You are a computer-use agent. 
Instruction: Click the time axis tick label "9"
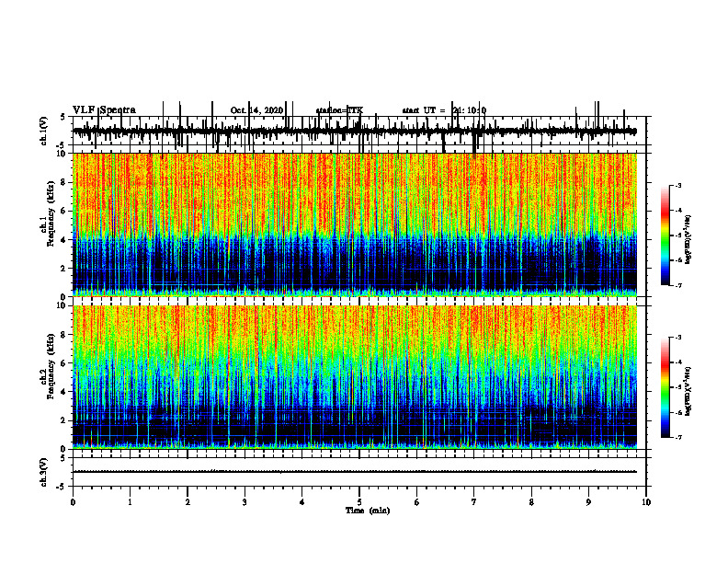588,502
